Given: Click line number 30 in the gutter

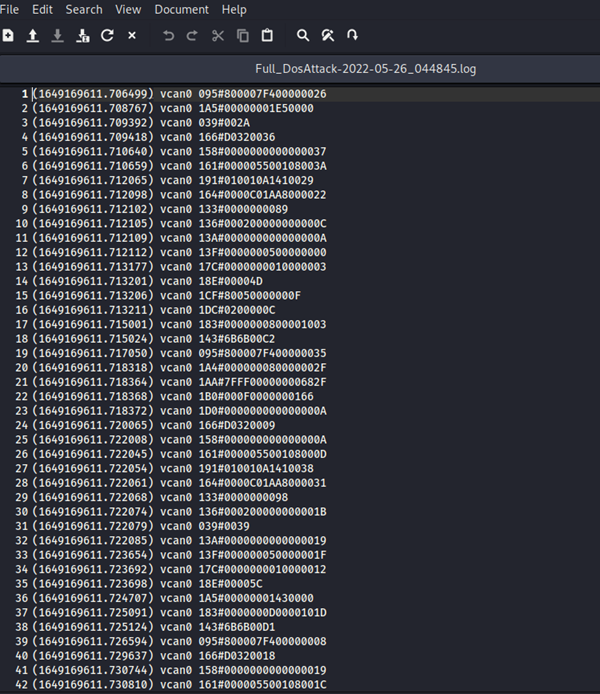Looking at the screenshot, I should (22, 512).
